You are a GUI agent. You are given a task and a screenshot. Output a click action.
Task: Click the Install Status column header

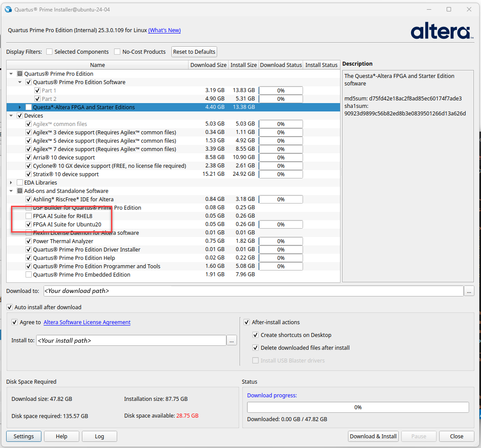point(322,65)
